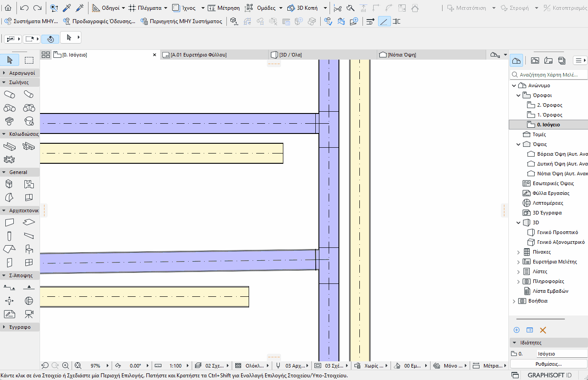Screen dimensions: 588x380
Task: Open the Measure (Μέτρηση) tool
Action: click(x=224, y=8)
